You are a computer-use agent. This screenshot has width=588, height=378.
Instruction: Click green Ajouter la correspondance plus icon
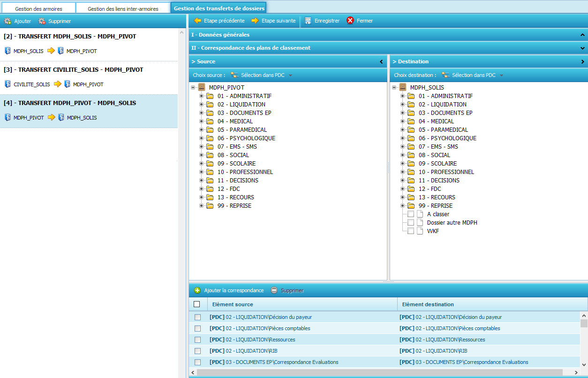point(197,290)
